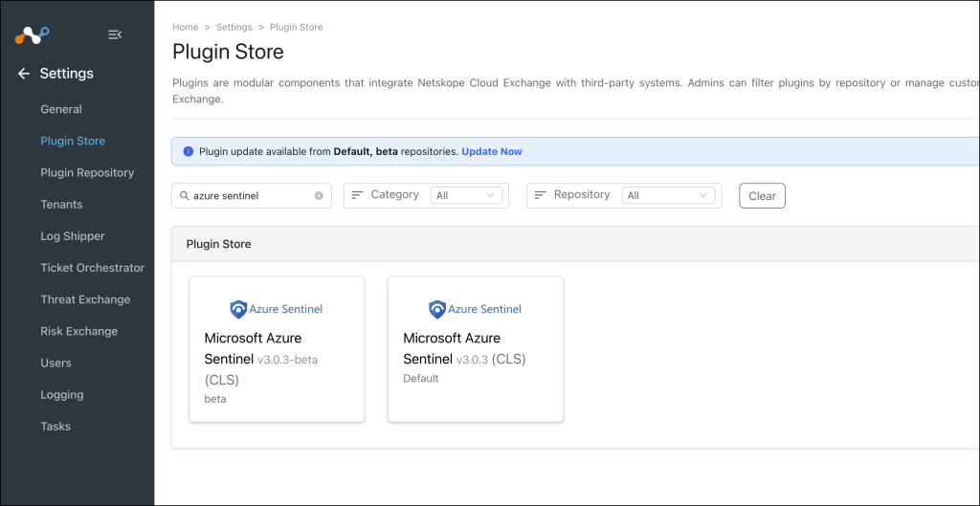Open General settings
This screenshot has height=506, width=980.
click(x=61, y=109)
